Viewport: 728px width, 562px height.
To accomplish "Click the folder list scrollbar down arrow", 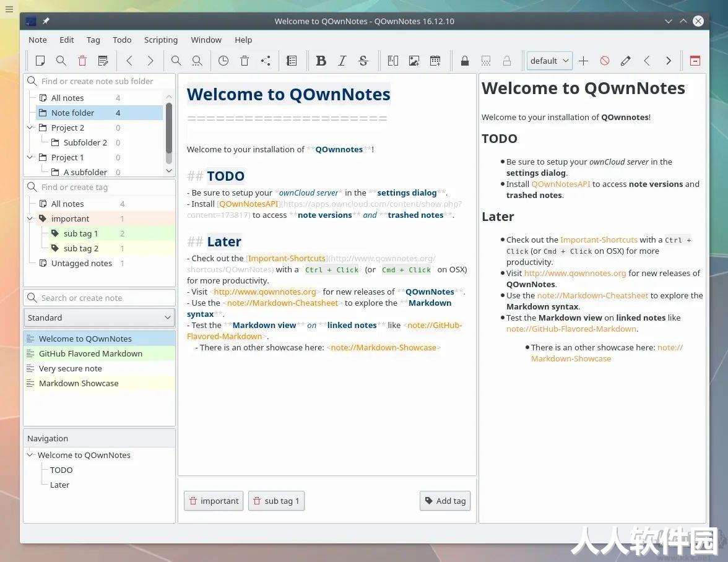I will coord(169,171).
